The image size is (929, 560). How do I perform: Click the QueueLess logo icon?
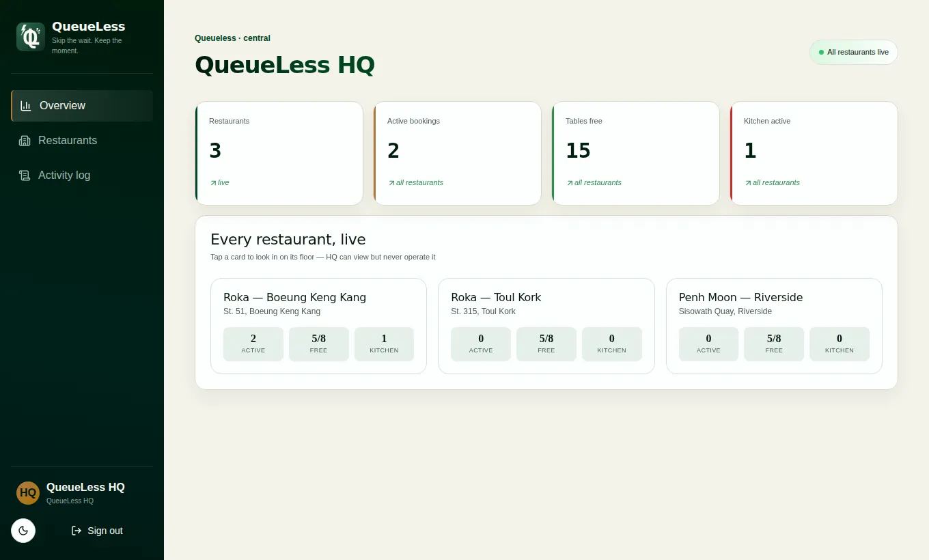coord(31,37)
